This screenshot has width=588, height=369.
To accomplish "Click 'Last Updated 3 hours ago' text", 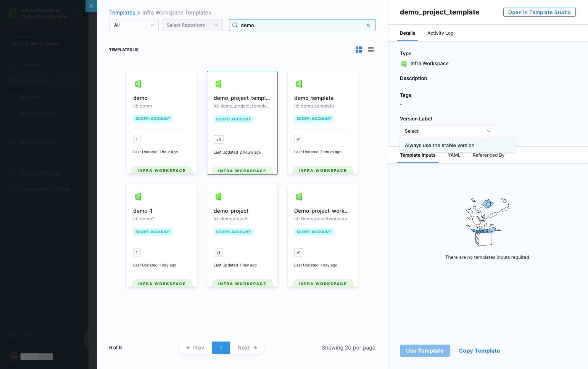I will pos(318,152).
